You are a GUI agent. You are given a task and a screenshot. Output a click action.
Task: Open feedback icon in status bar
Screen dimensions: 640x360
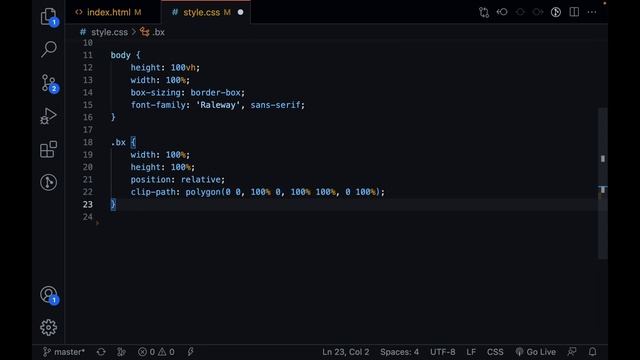pyautogui.click(x=572, y=352)
